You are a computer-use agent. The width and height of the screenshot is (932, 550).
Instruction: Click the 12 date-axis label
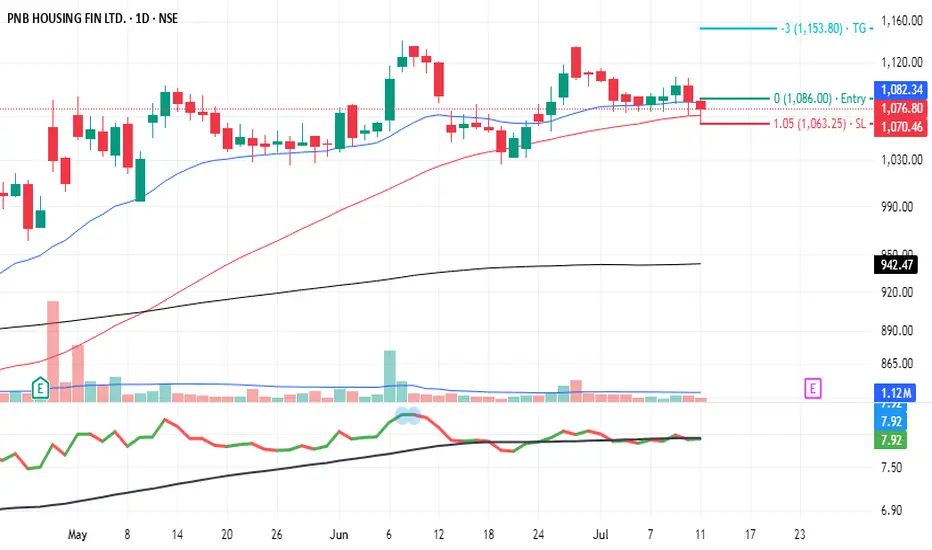click(x=439, y=535)
